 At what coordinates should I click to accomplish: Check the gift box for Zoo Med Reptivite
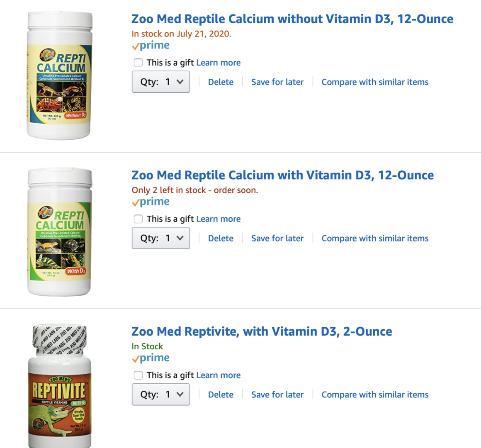[x=138, y=375]
